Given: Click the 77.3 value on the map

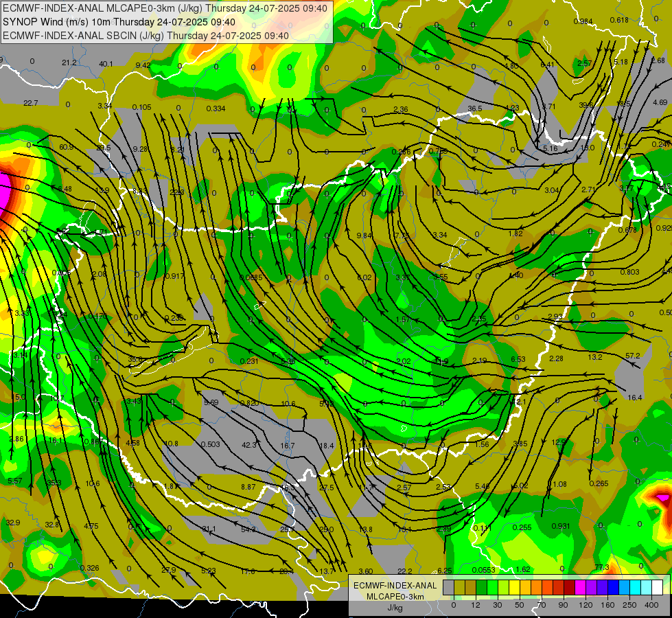Looking at the screenshot, I should (602, 567).
